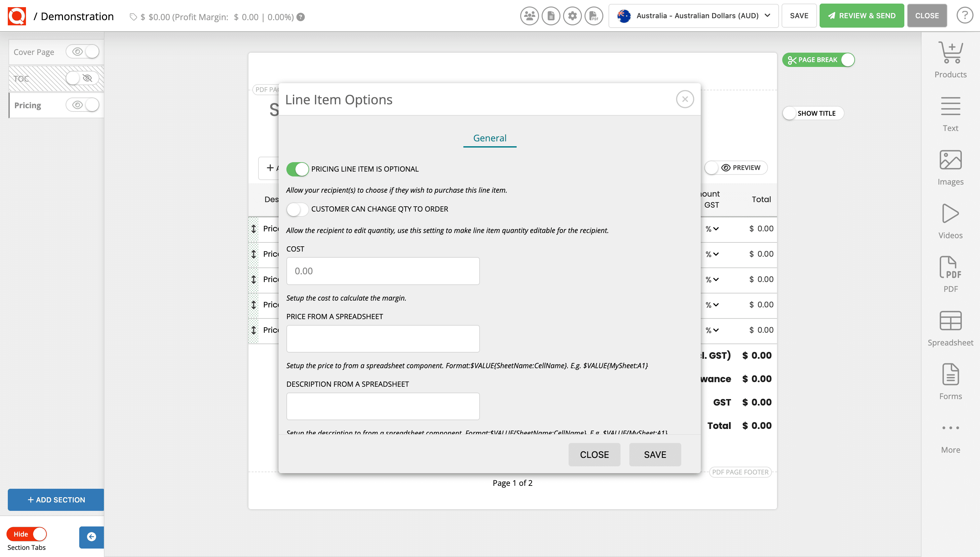
Task: Click Add Section at the bottom left
Action: coord(56,499)
